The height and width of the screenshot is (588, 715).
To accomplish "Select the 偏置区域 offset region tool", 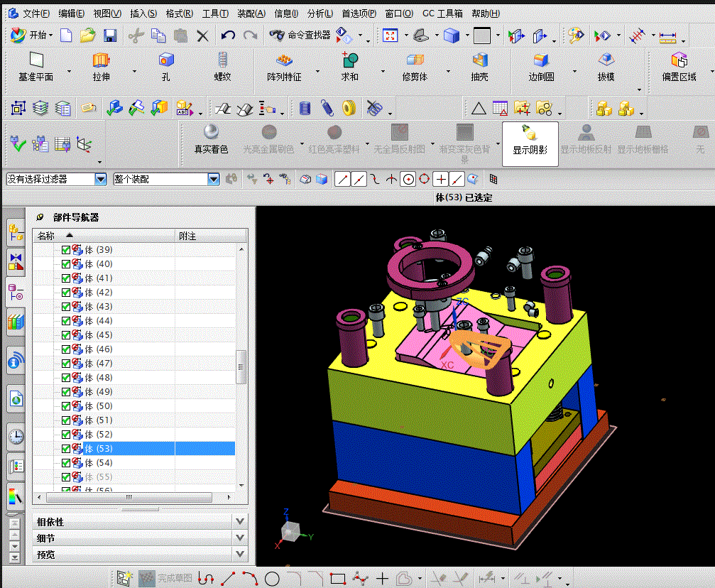I will coord(679,67).
